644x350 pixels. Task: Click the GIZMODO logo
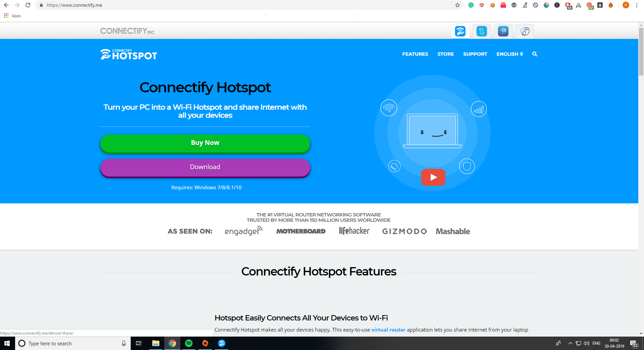pyautogui.click(x=404, y=231)
